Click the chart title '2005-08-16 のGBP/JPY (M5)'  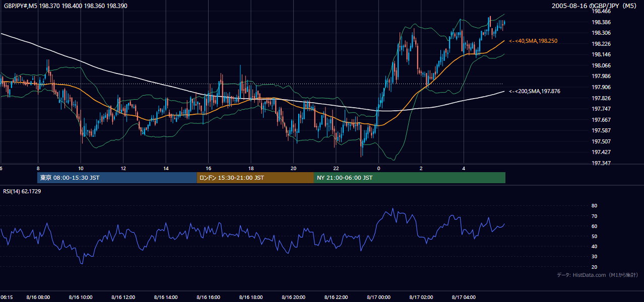(595, 6)
